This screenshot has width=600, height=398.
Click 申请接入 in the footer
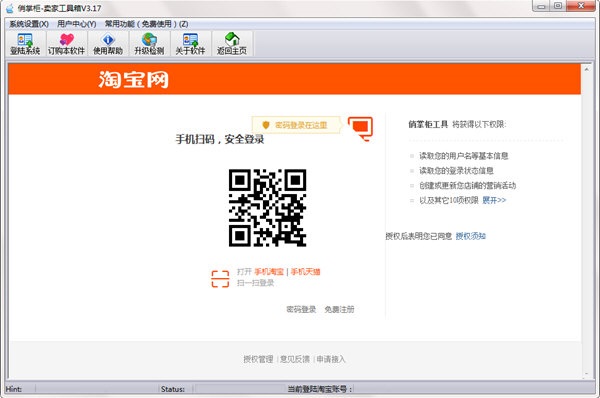[331, 359]
